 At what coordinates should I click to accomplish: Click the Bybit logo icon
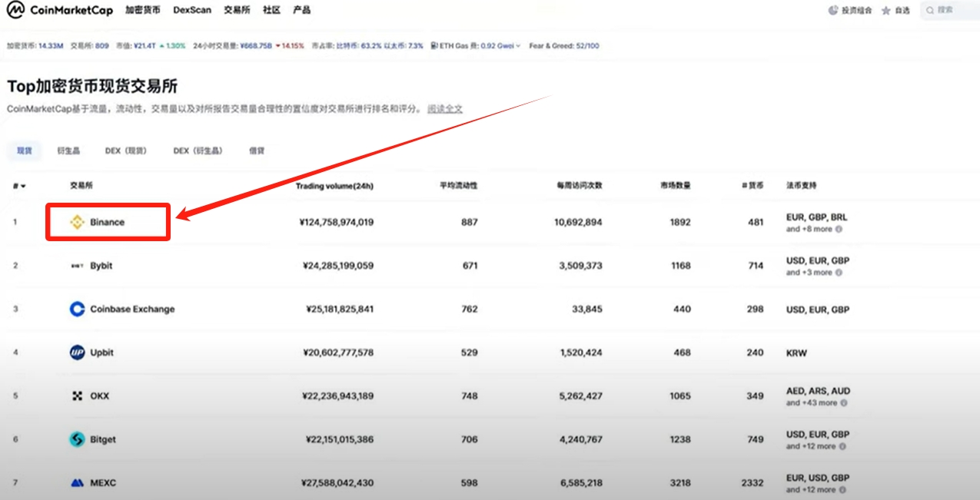point(77,266)
